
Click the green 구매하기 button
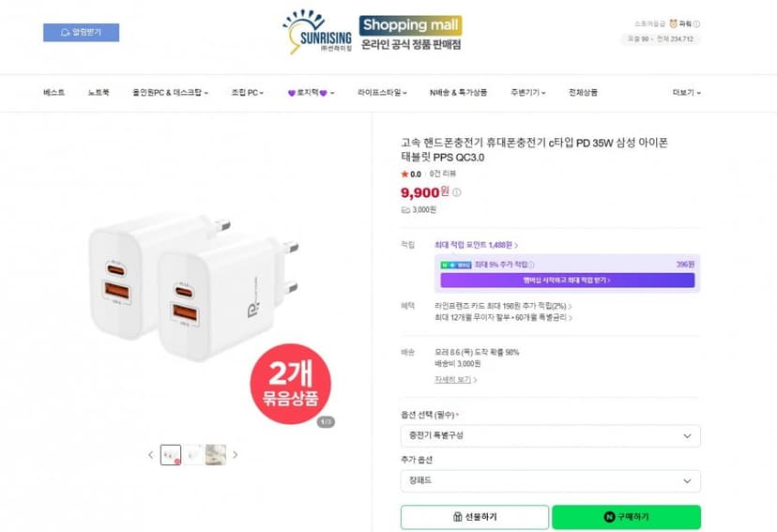coord(626,517)
